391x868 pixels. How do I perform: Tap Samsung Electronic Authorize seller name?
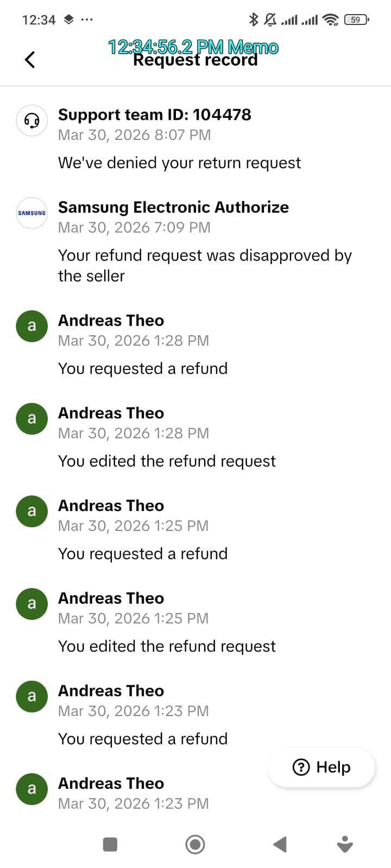tap(173, 207)
